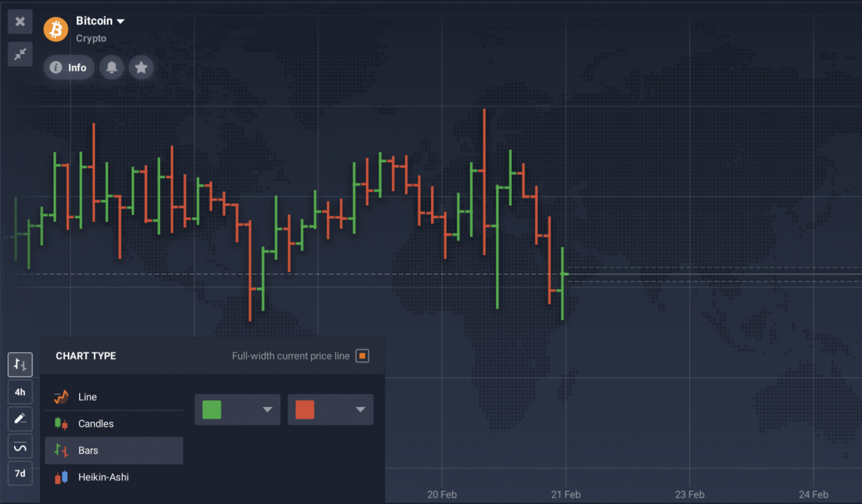Click the 24 Feb date label

[814, 494]
